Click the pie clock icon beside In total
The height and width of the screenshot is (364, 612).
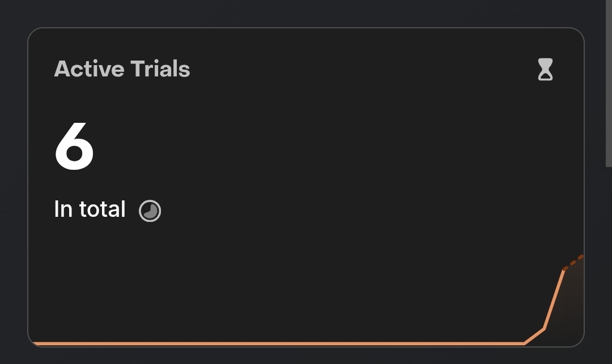click(150, 211)
